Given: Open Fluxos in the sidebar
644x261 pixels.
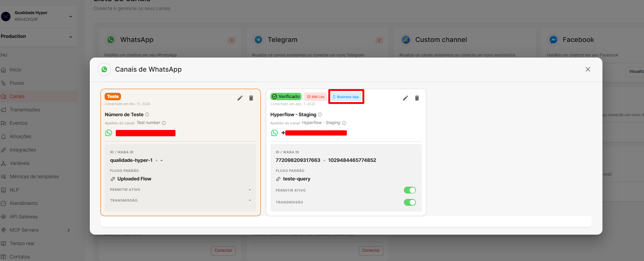Looking at the screenshot, I should [x=17, y=83].
